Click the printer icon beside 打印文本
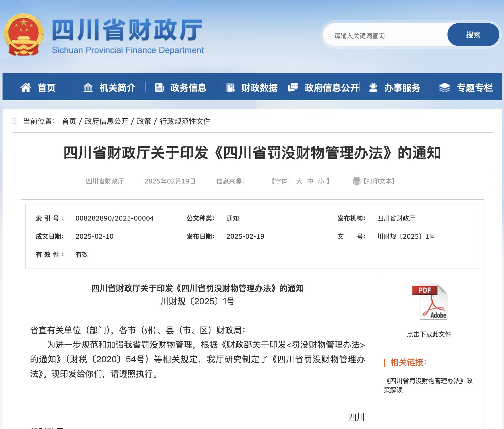 pyautogui.click(x=356, y=181)
